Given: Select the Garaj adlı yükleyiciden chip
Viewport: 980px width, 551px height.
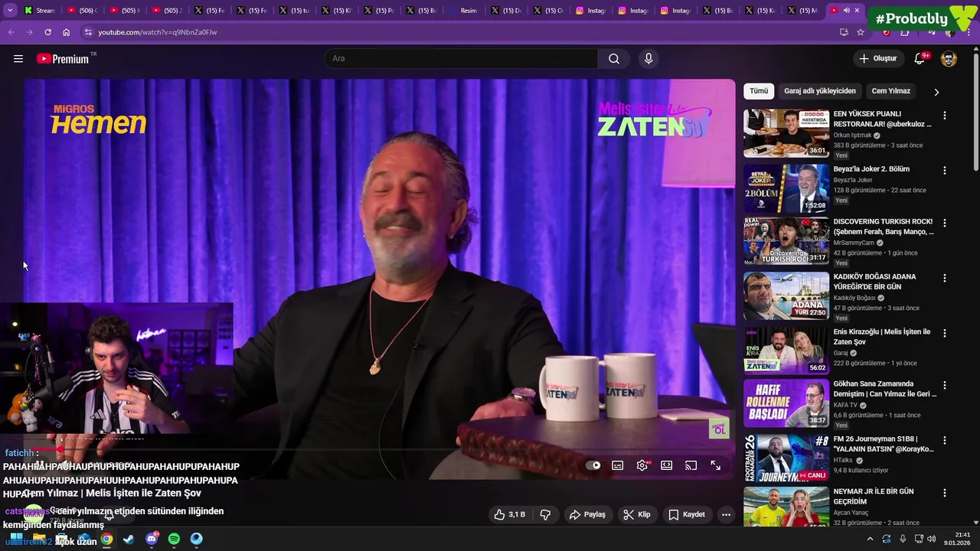Looking at the screenshot, I should [820, 91].
